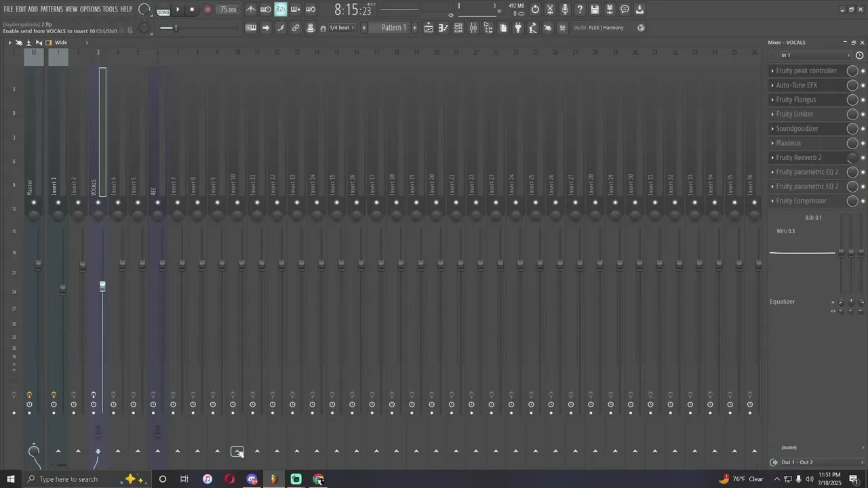Click the question mark help icon
The width and height of the screenshot is (868, 488).
click(580, 9)
